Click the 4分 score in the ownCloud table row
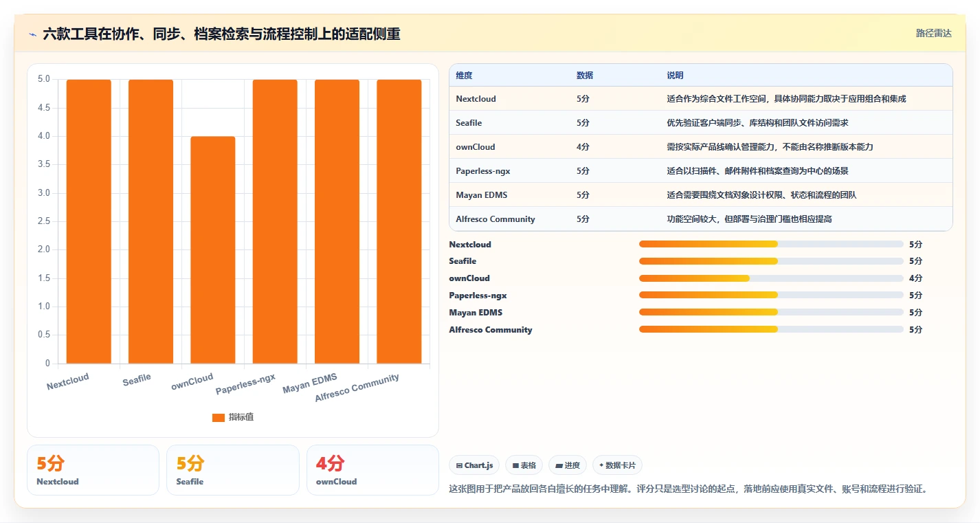The height and width of the screenshot is (523, 980). (x=583, y=147)
